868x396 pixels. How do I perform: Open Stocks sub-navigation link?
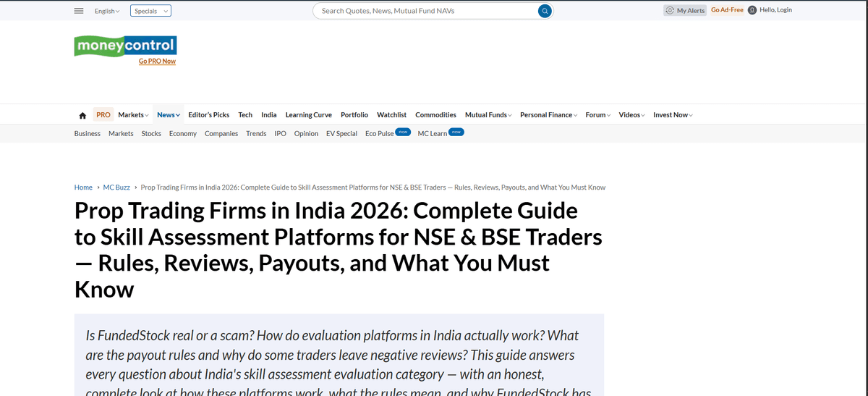(151, 134)
